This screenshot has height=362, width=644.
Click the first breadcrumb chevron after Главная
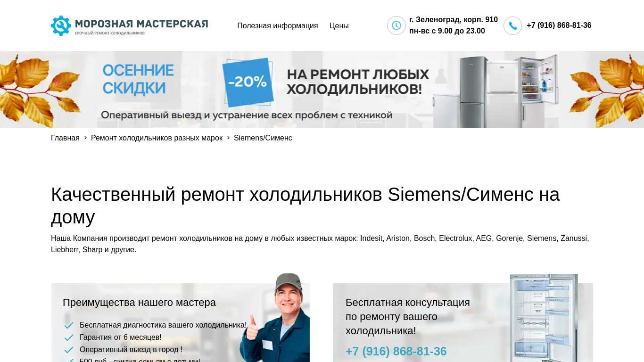point(85,138)
